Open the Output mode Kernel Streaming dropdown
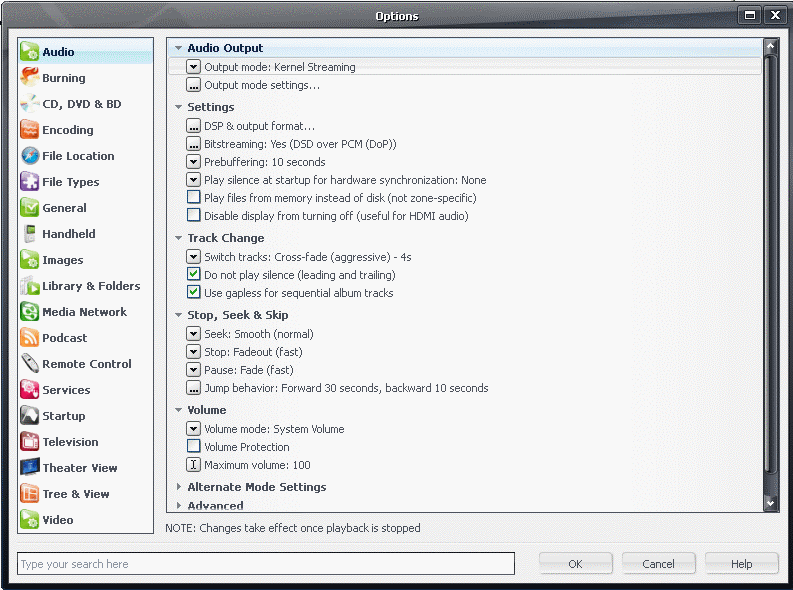Image resolution: width=793 pixels, height=590 pixels. coord(194,67)
